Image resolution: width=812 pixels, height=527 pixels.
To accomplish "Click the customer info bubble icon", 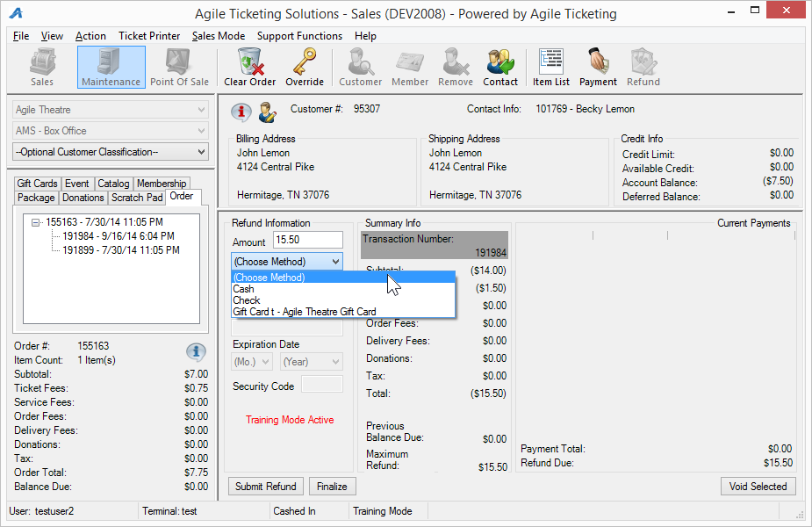I will 241,112.
